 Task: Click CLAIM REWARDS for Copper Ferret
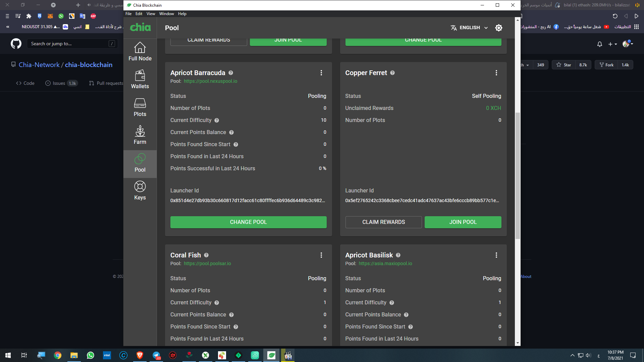[383, 222]
